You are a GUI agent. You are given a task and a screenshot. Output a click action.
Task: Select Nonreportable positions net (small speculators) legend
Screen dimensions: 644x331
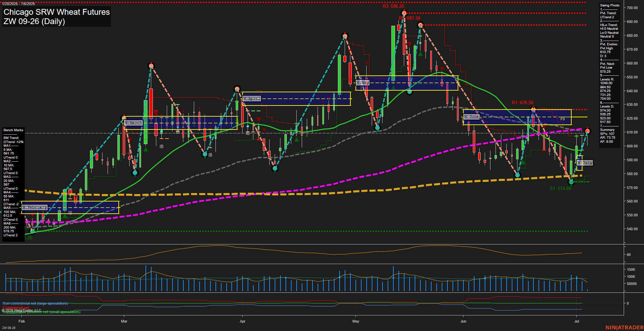[x=42, y=312]
